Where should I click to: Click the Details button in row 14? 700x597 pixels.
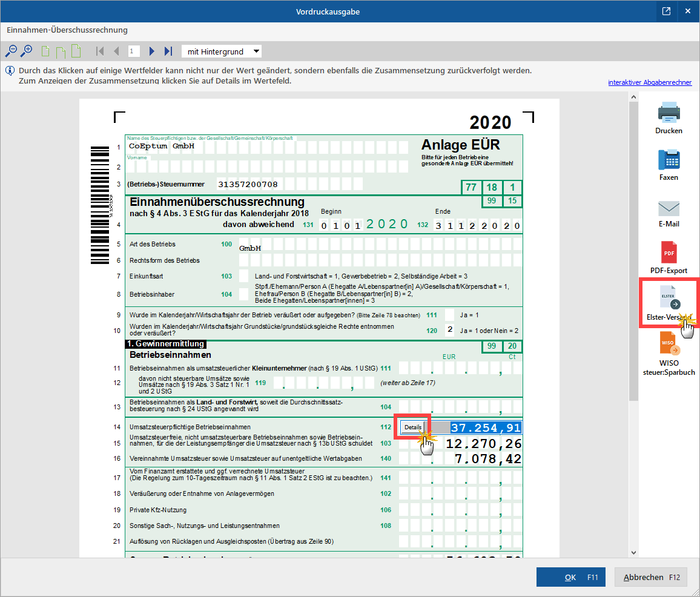pyautogui.click(x=412, y=427)
